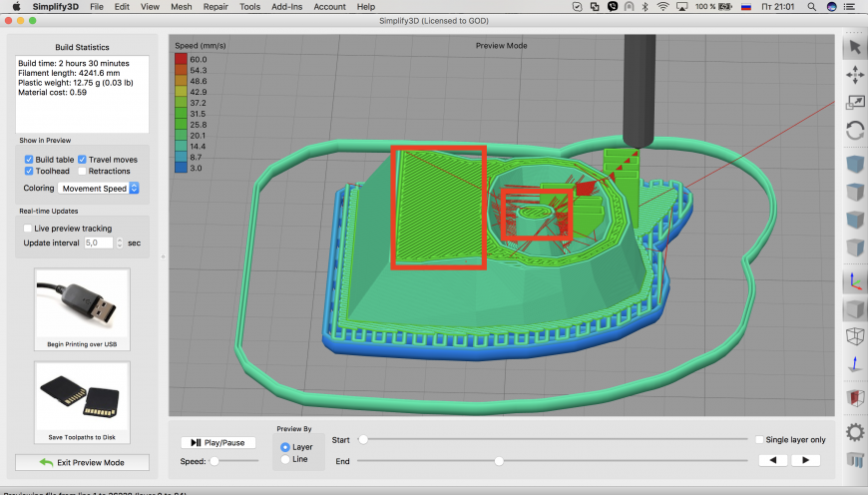This screenshot has width=868, height=495.
Task: Open the Mesh menu
Action: 181,7
